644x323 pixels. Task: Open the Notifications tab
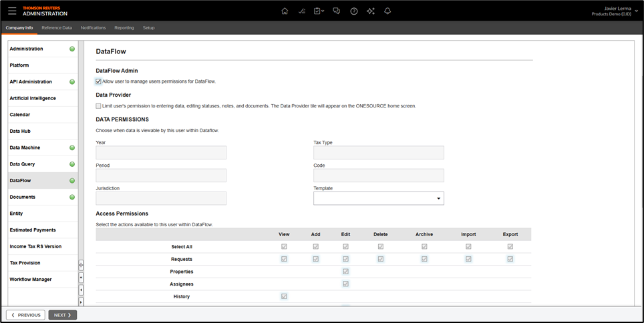pyautogui.click(x=94, y=28)
